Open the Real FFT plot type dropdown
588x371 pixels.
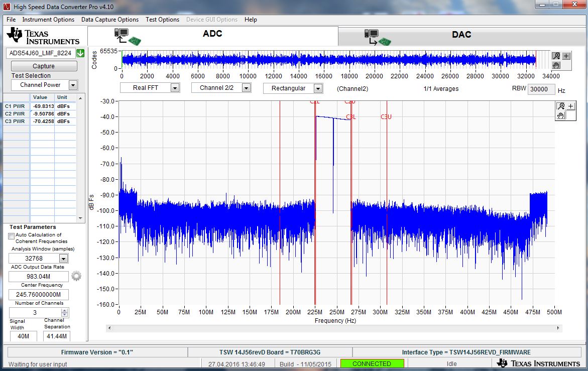click(x=175, y=88)
